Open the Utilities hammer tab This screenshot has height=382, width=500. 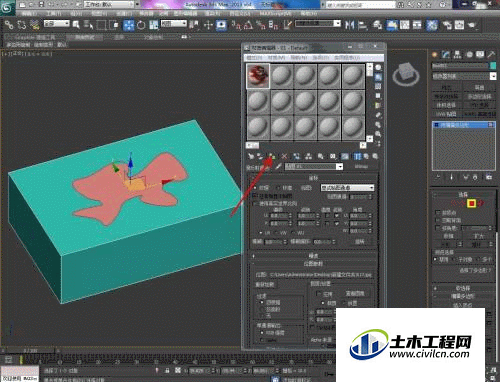point(491,54)
